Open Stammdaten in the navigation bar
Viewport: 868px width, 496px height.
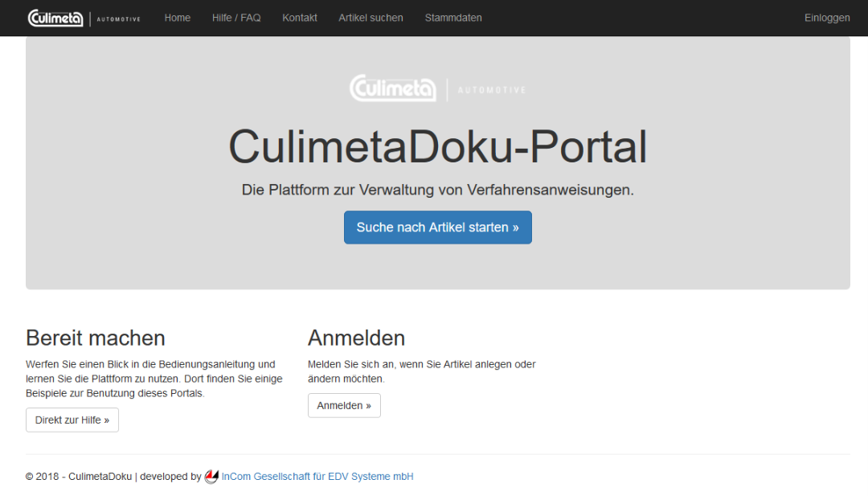pyautogui.click(x=453, y=18)
